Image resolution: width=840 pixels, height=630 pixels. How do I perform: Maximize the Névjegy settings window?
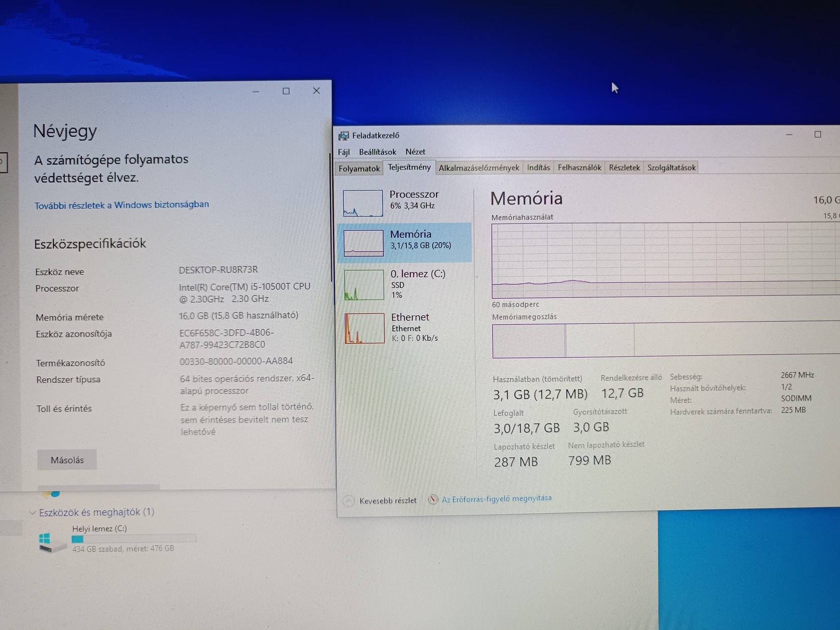286,91
